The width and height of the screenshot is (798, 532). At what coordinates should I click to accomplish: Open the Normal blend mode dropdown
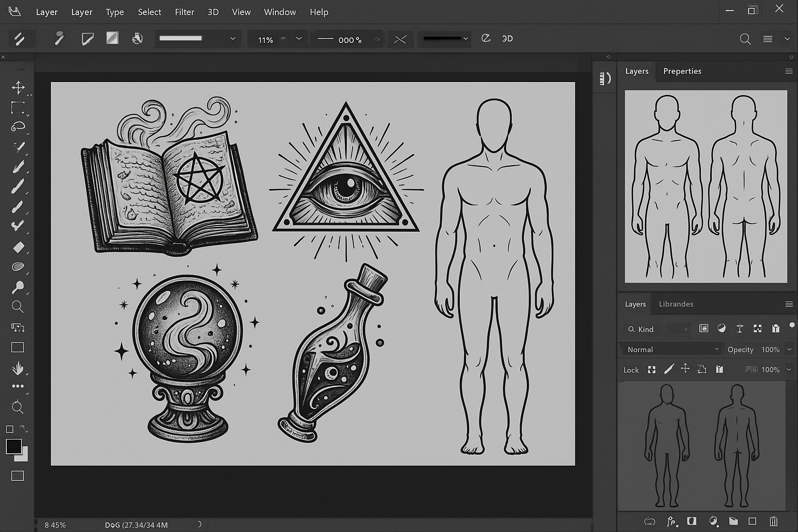click(x=673, y=350)
